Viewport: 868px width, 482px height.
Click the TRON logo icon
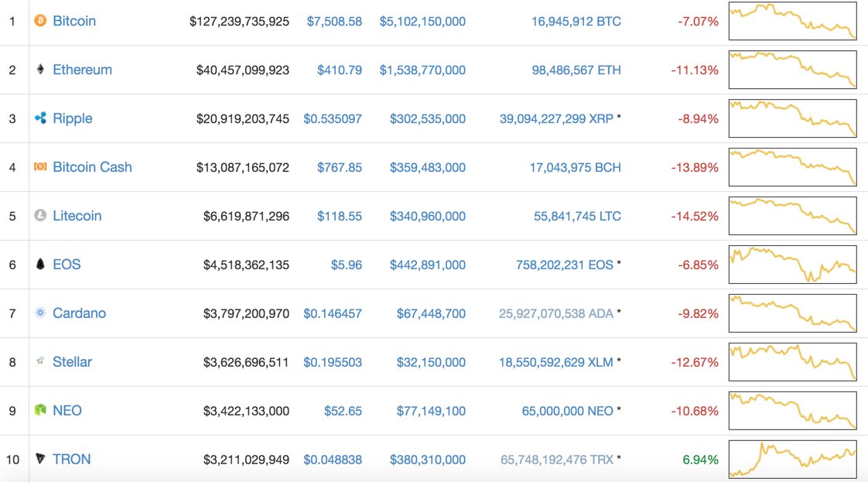coord(40,459)
